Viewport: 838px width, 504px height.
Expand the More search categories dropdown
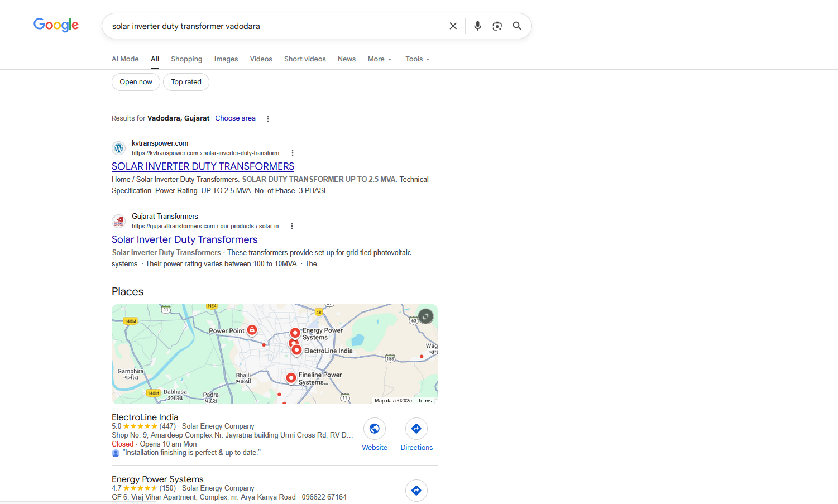coord(379,59)
